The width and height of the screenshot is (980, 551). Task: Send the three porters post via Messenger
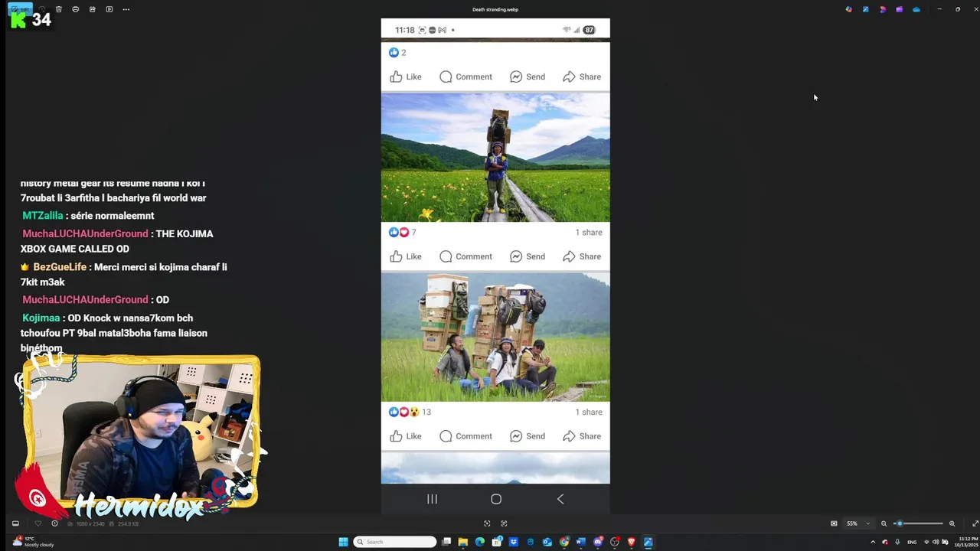pyautogui.click(x=528, y=436)
